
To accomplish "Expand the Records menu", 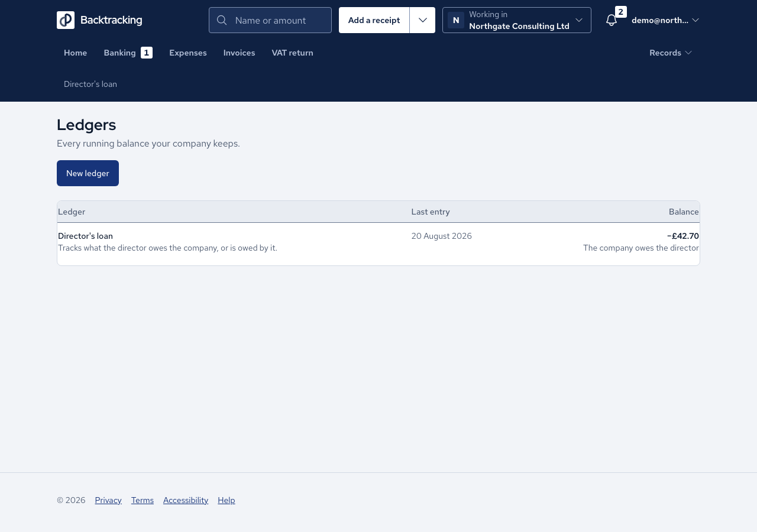I will tap(671, 53).
